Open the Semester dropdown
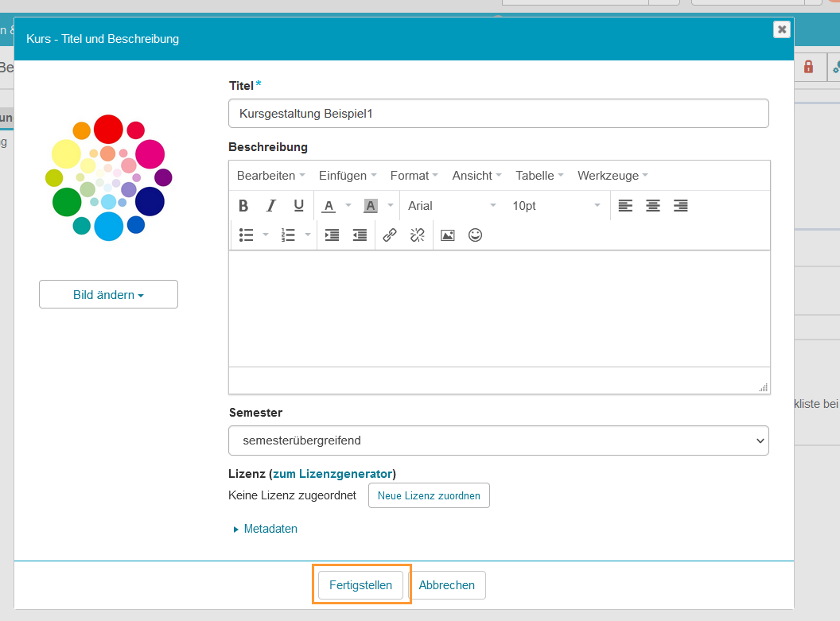Viewport: 840px width, 621px height. pos(498,441)
